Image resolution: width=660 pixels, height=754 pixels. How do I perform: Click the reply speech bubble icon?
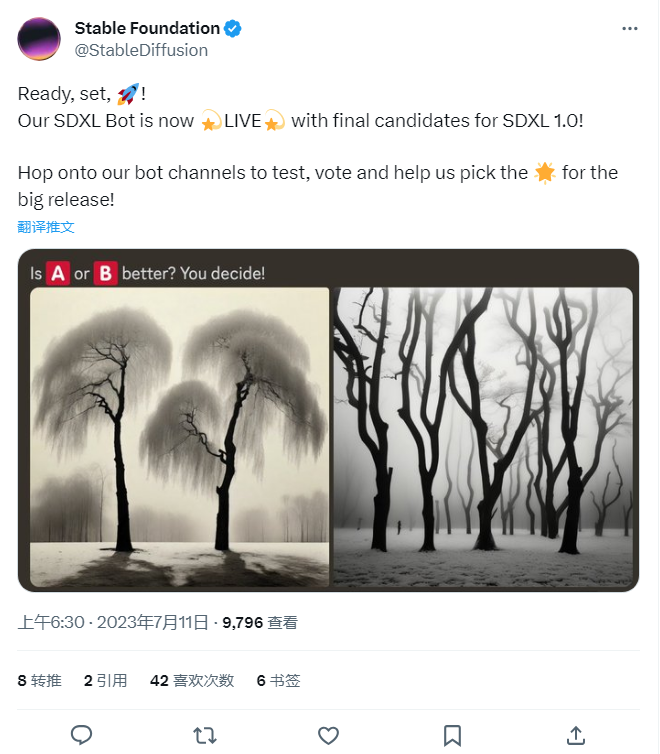click(82, 735)
